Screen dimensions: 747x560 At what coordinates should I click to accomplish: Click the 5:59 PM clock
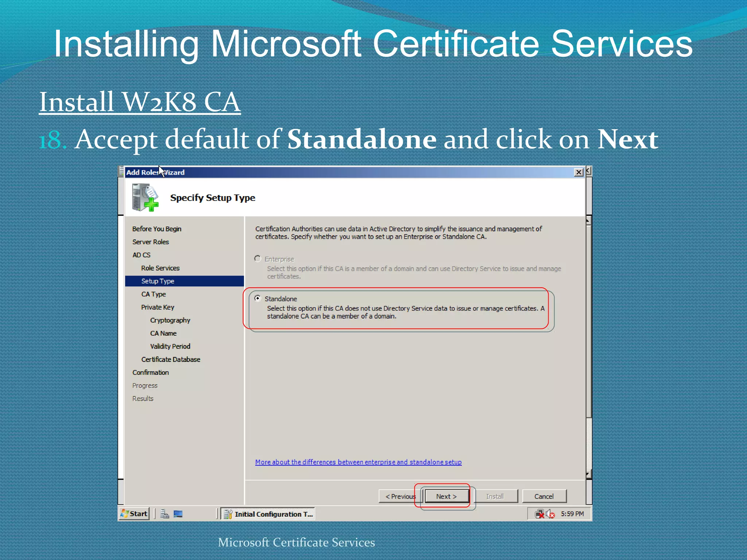click(572, 514)
